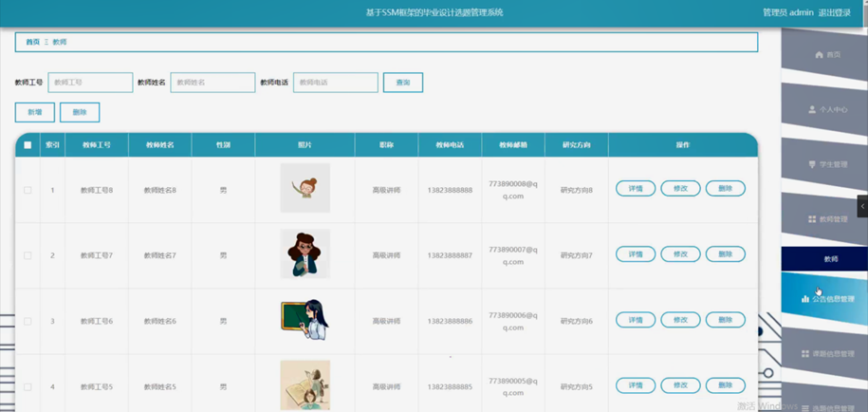Screen dimensions: 868x412
Task: Check the row for 教师工号5
Action: click(28, 386)
